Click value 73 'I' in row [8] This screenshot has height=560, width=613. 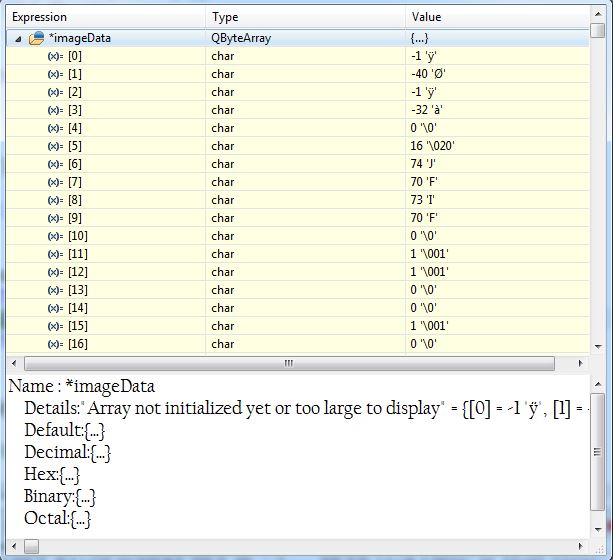tap(422, 200)
